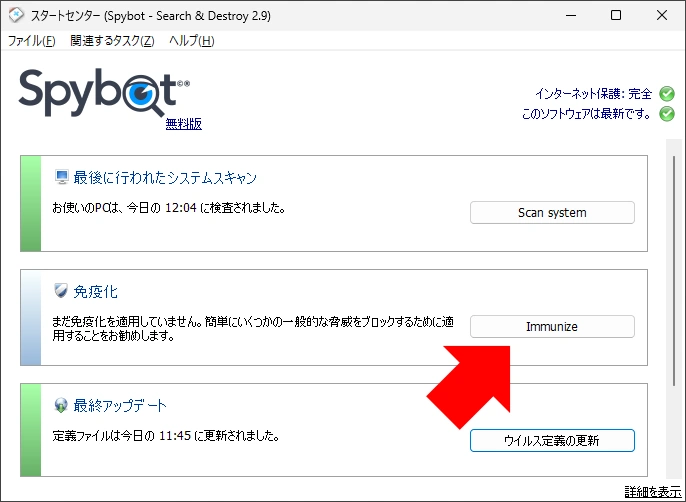Click the shield icon beside 免疫化
Image resolution: width=686 pixels, height=502 pixels.
tap(61, 291)
